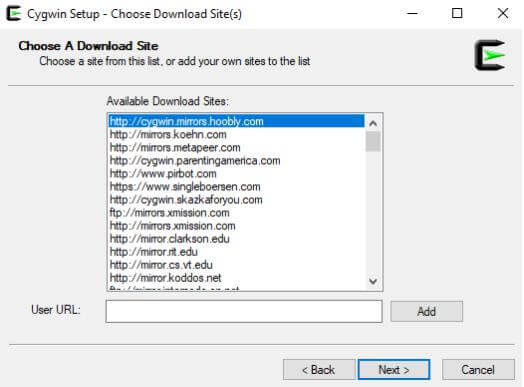Select http://mirror.koddos.net mirror

click(237, 278)
